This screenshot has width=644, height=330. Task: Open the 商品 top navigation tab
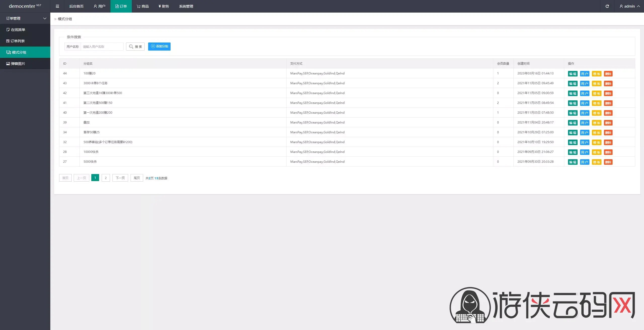point(143,6)
